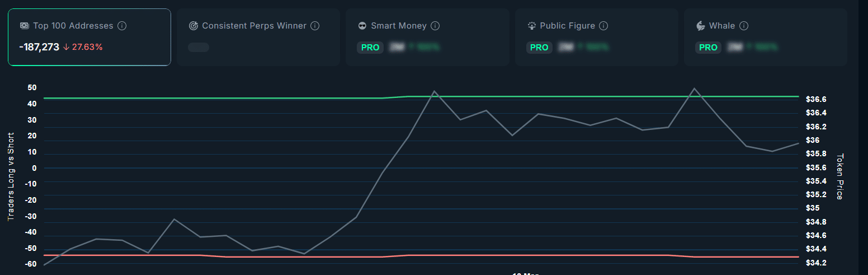This screenshot has height=275, width=868.
Task: Open info icon beside Whale label
Action: (744, 26)
